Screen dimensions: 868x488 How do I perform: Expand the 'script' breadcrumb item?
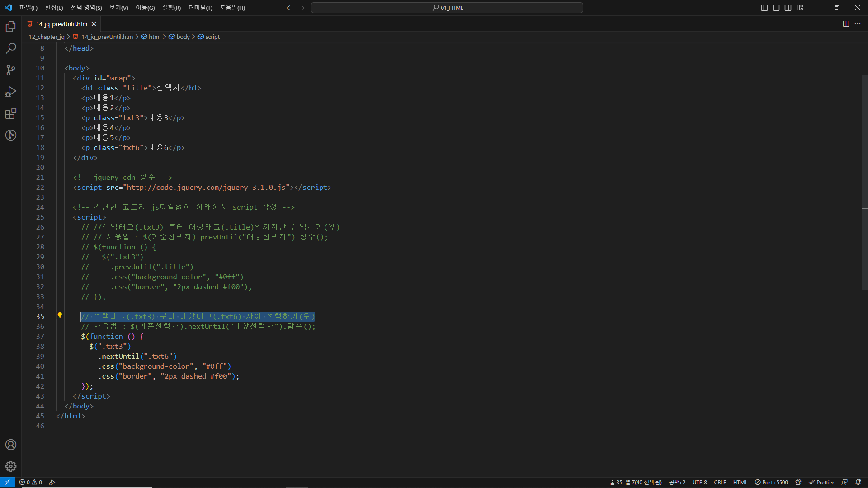tap(212, 37)
